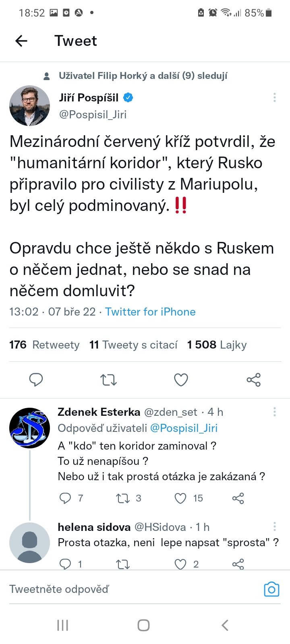Open Zdenek Esterka's reply options menu
290x644 pixels.
point(274,412)
